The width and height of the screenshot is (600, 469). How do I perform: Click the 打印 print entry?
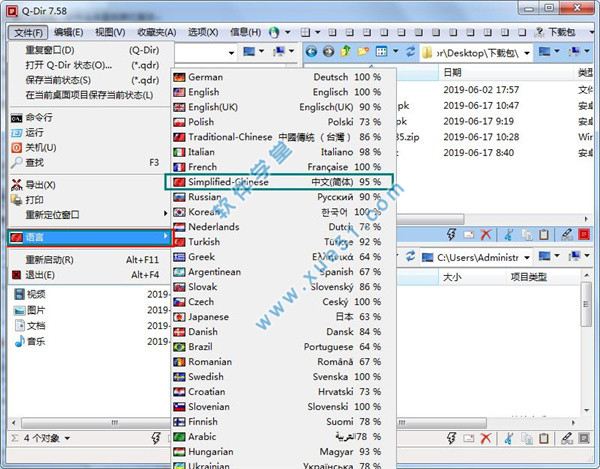click(x=90, y=200)
